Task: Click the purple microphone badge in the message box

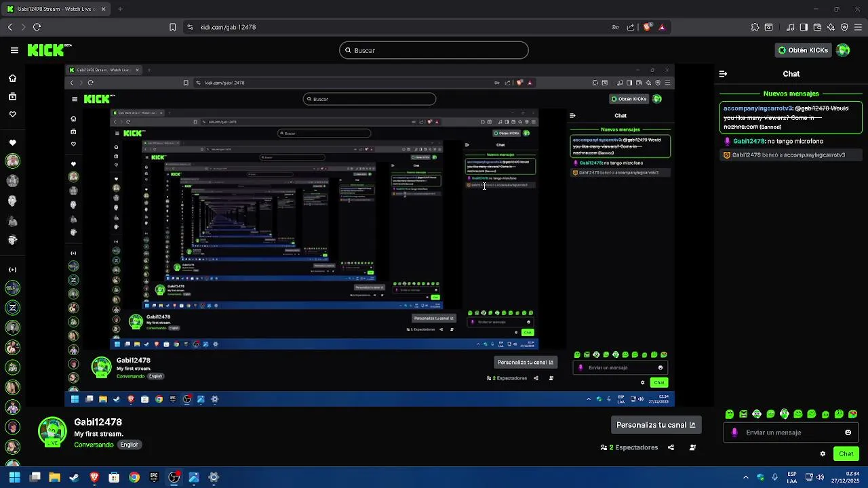Action: 734,432
